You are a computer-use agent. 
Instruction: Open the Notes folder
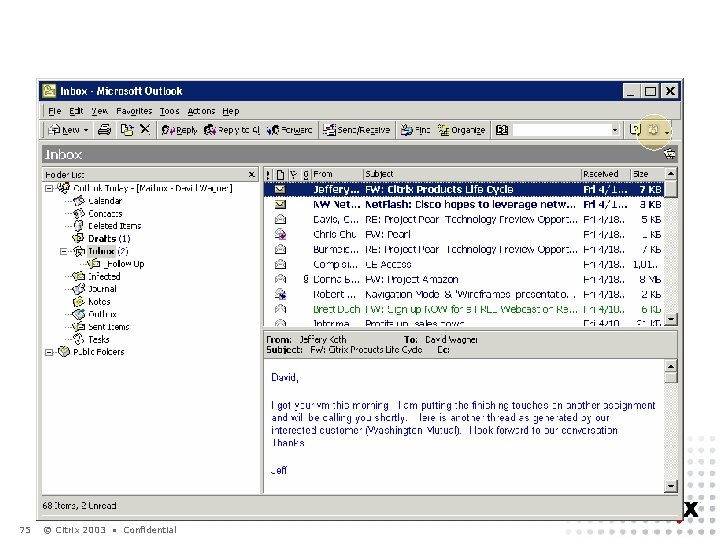click(x=99, y=302)
